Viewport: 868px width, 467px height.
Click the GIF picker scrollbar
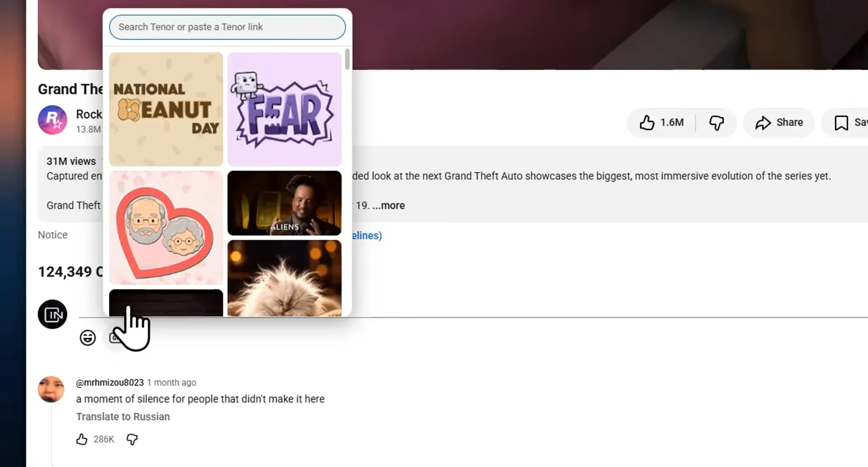[x=347, y=59]
